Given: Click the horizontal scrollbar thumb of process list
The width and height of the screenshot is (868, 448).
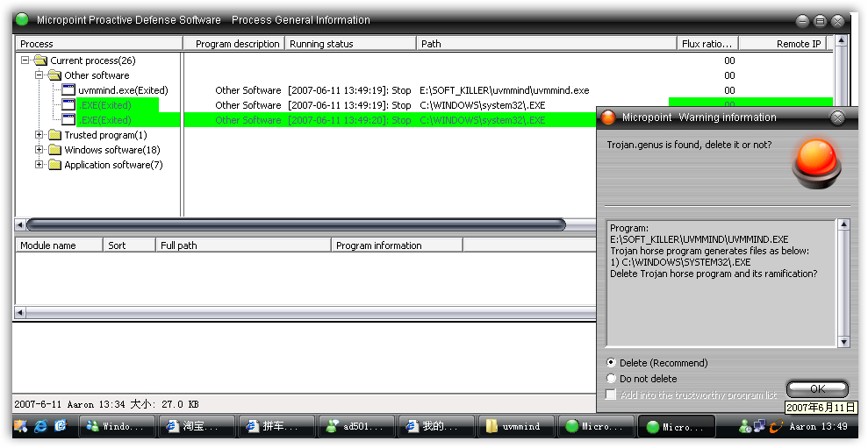Looking at the screenshot, I should tap(296, 224).
